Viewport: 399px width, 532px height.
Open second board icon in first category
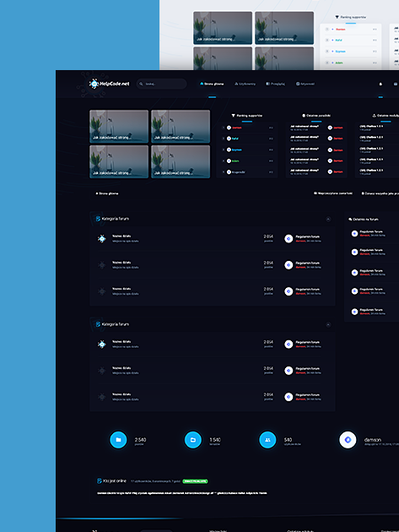102,265
